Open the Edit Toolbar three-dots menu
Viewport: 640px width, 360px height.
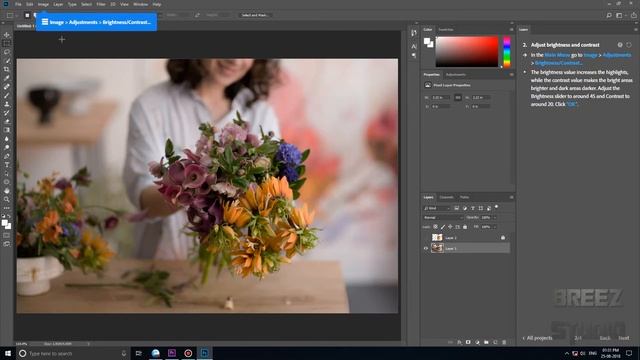point(7,208)
